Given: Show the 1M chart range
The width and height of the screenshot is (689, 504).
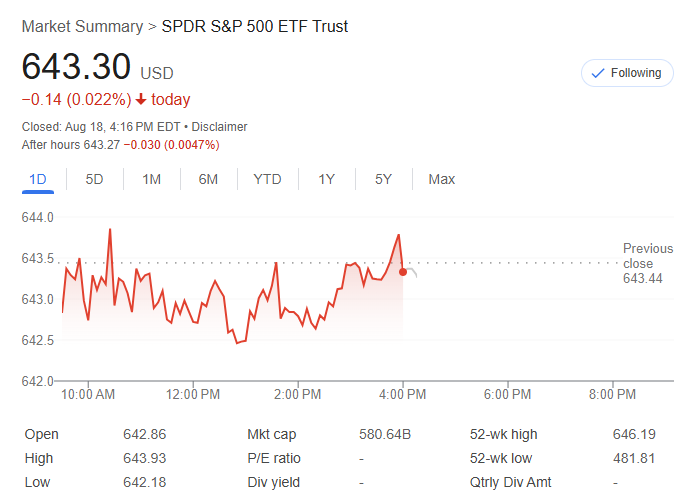Looking at the screenshot, I should pyautogui.click(x=151, y=179).
